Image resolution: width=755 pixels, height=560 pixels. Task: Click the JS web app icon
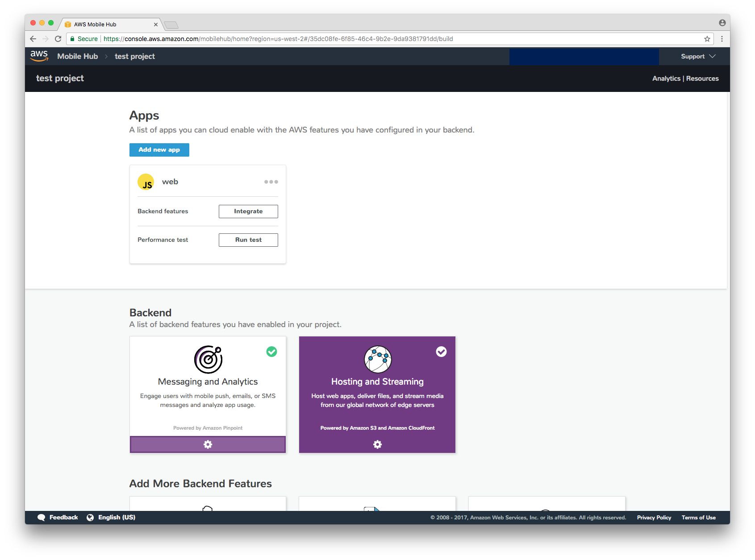tap(146, 182)
